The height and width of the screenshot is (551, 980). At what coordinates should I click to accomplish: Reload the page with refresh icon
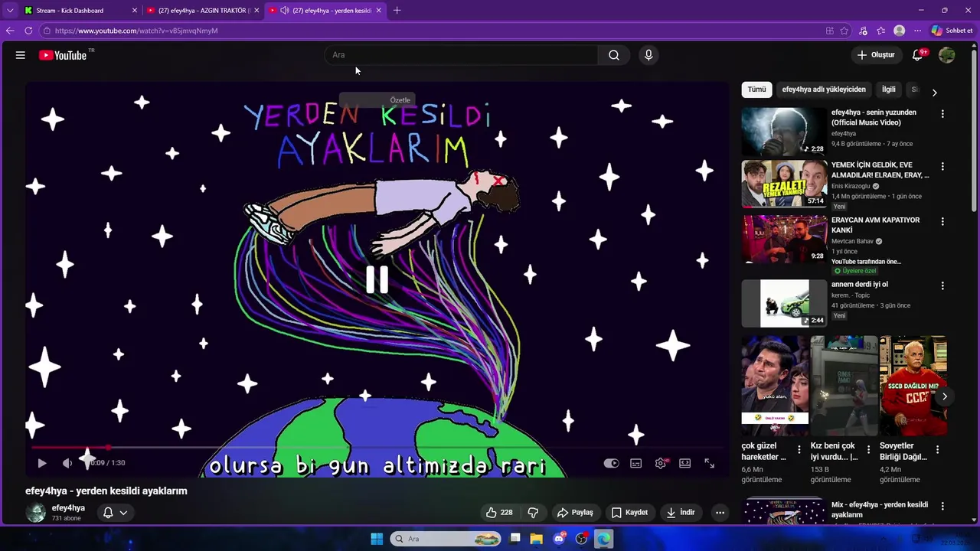pyautogui.click(x=28, y=31)
